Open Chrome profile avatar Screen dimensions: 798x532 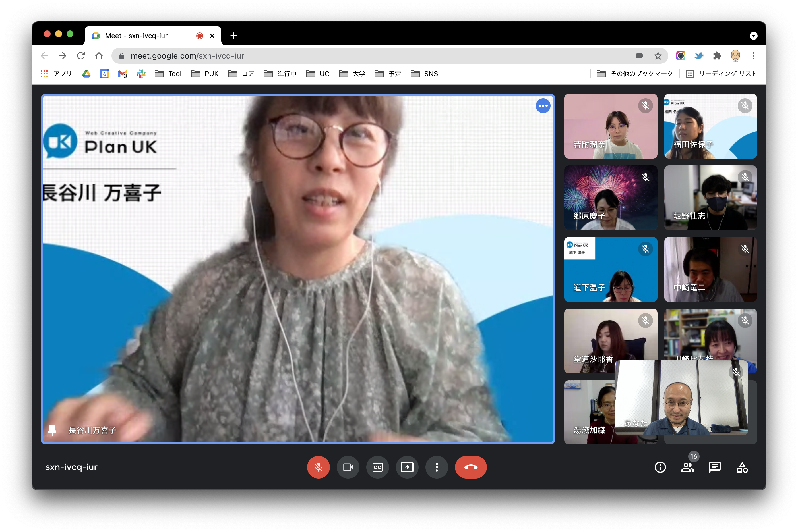pos(735,56)
